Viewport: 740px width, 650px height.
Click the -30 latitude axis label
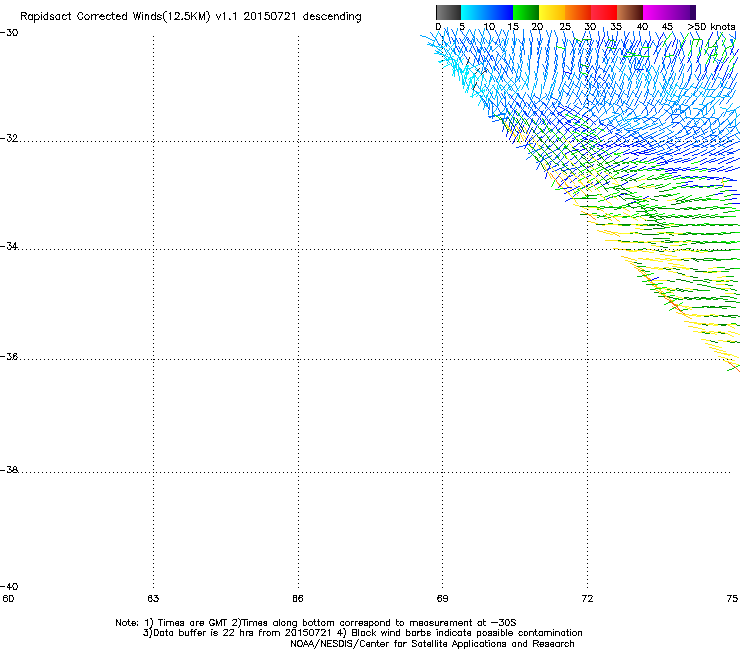[9, 33]
